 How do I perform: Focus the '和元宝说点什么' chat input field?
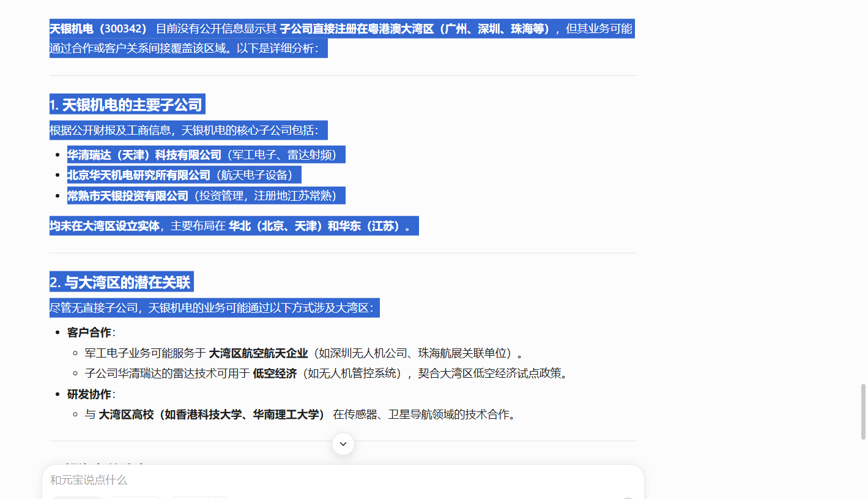pos(343,480)
